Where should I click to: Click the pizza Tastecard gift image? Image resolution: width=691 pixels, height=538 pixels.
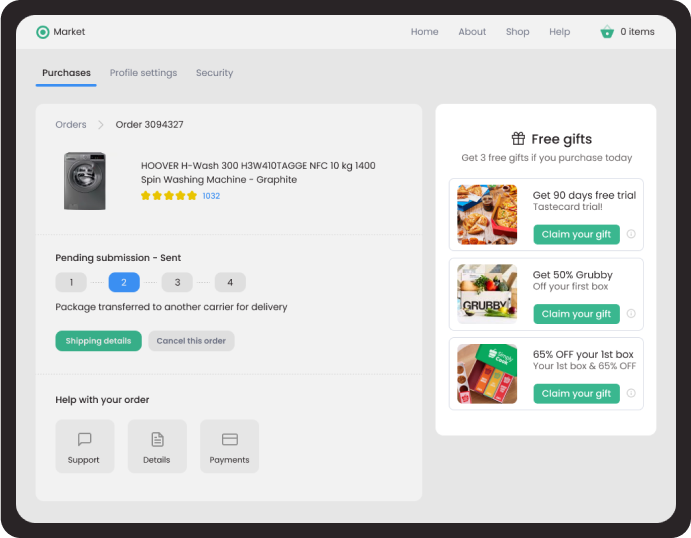click(487, 215)
